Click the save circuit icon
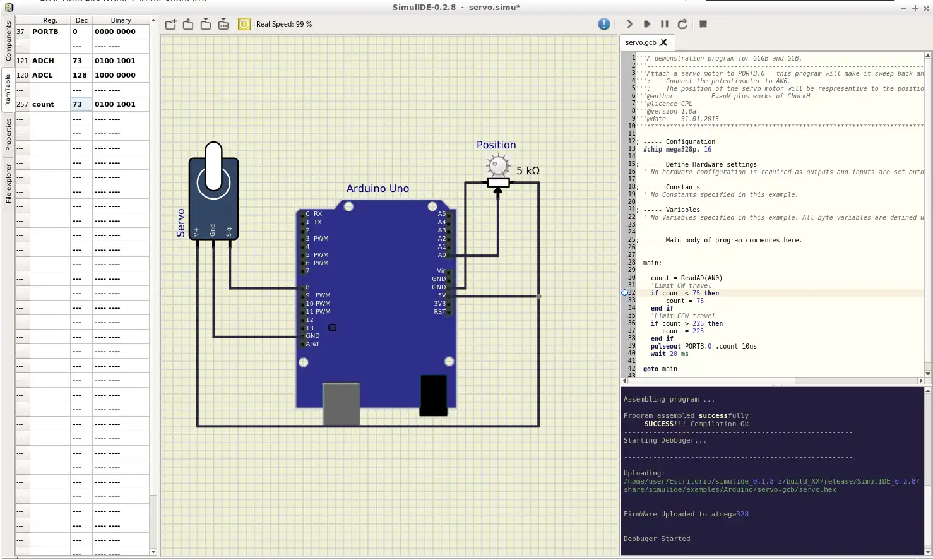 click(206, 25)
